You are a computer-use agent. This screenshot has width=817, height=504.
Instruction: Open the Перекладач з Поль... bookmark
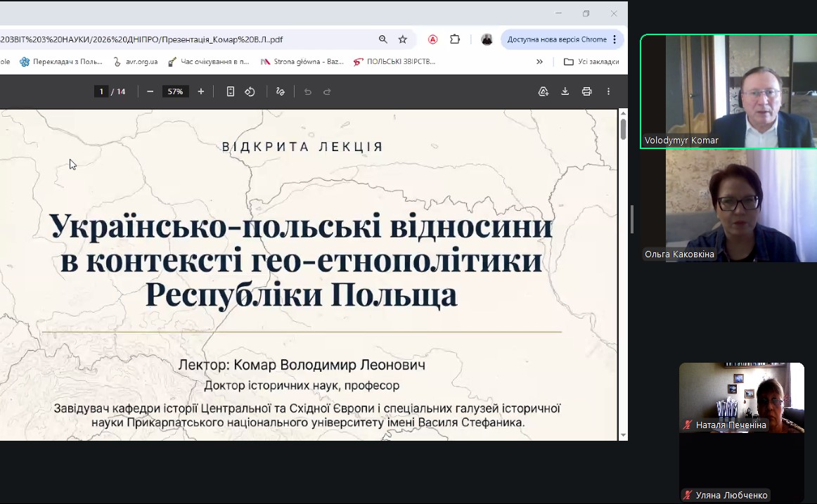point(61,62)
